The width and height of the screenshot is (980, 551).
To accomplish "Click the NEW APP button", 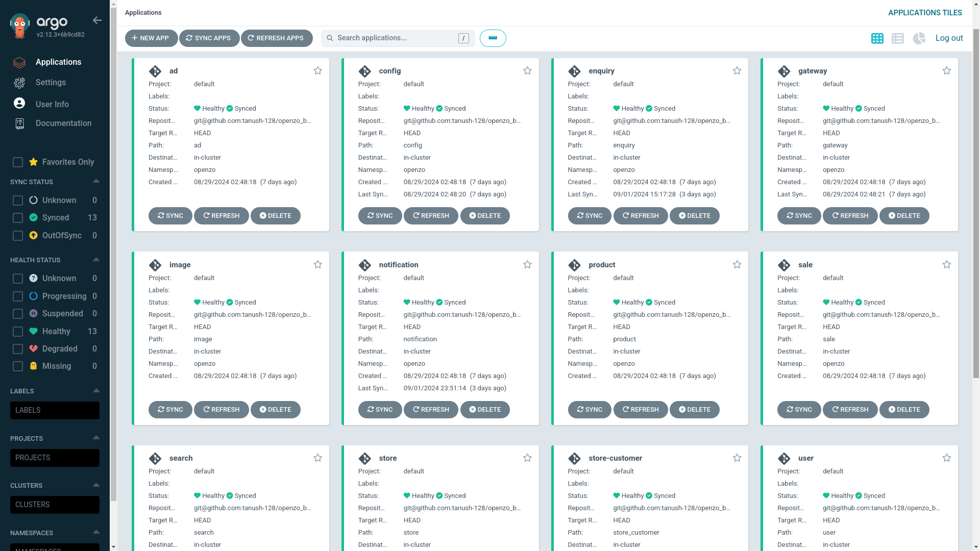I will [x=151, y=38].
